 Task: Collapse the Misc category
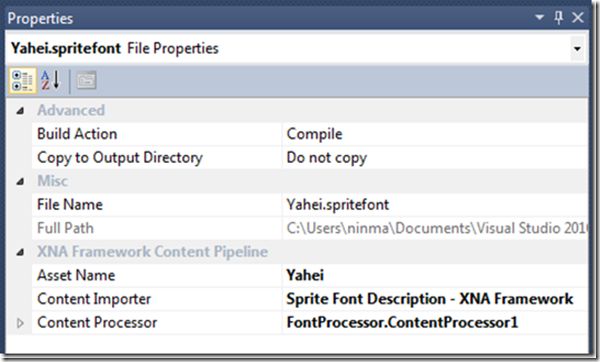pyautogui.click(x=20, y=181)
